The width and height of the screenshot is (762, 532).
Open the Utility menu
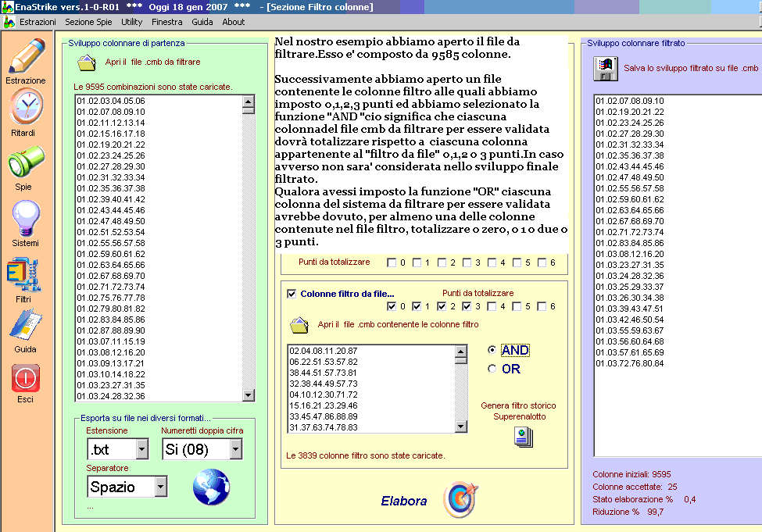coord(132,22)
